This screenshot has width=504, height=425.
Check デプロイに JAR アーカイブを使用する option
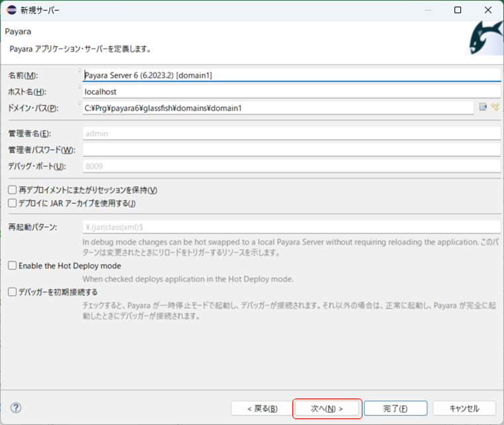[x=12, y=203]
